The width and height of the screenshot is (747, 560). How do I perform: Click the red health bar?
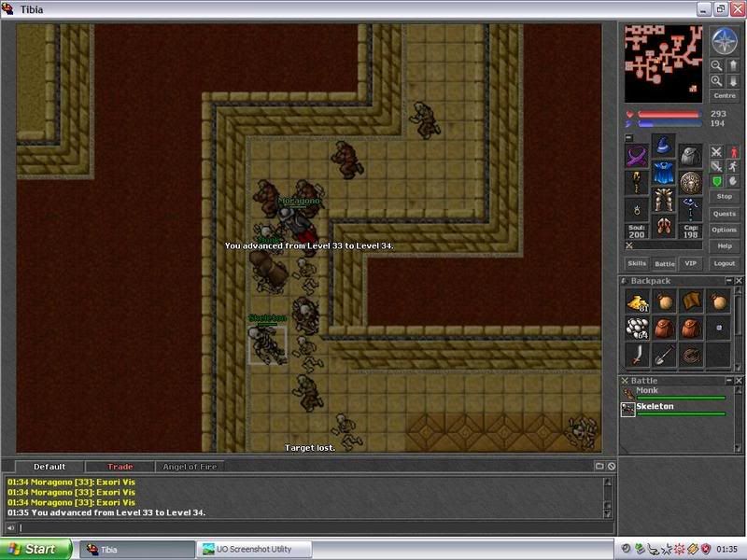(x=669, y=114)
